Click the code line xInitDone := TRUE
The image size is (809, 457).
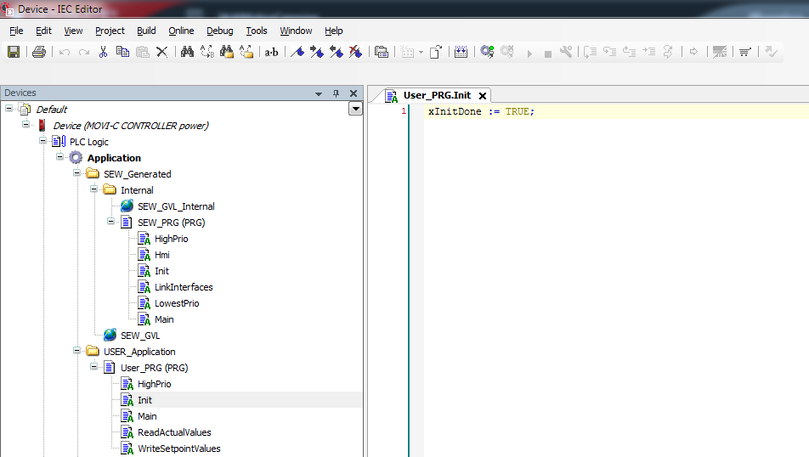481,111
